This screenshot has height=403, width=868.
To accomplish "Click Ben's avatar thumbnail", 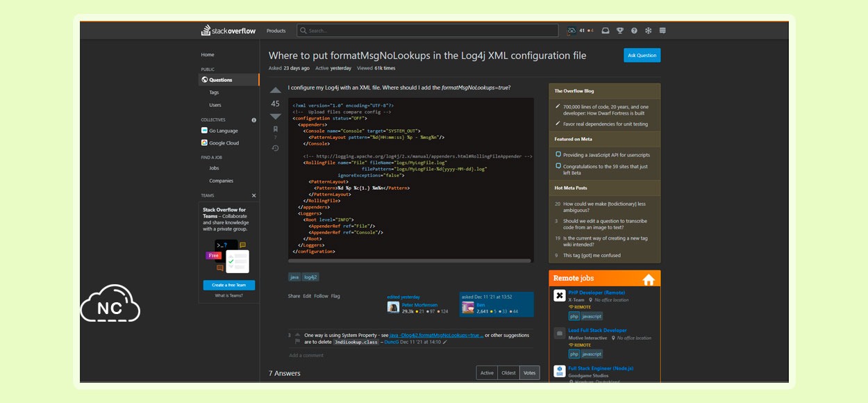I will [x=468, y=307].
